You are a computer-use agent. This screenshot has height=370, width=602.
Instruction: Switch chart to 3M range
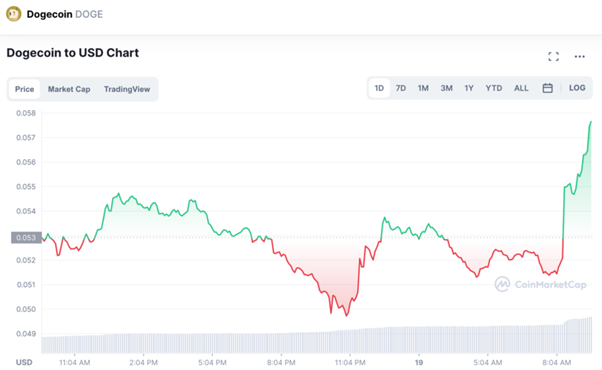[446, 88]
